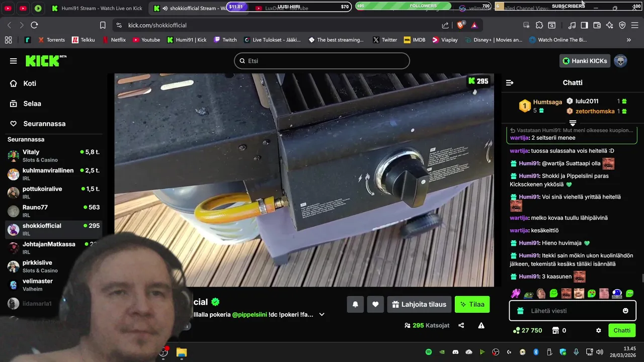Bookmark this page icon

coord(103,25)
